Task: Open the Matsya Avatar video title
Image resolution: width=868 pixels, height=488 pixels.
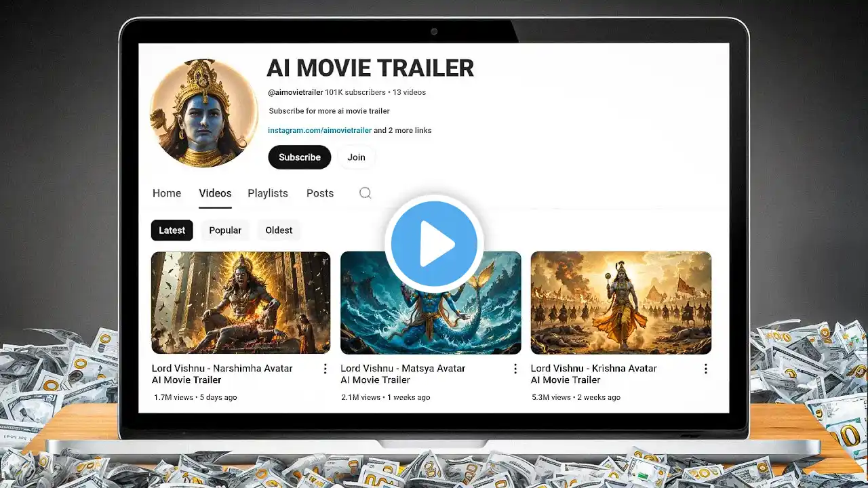Action: (403, 374)
